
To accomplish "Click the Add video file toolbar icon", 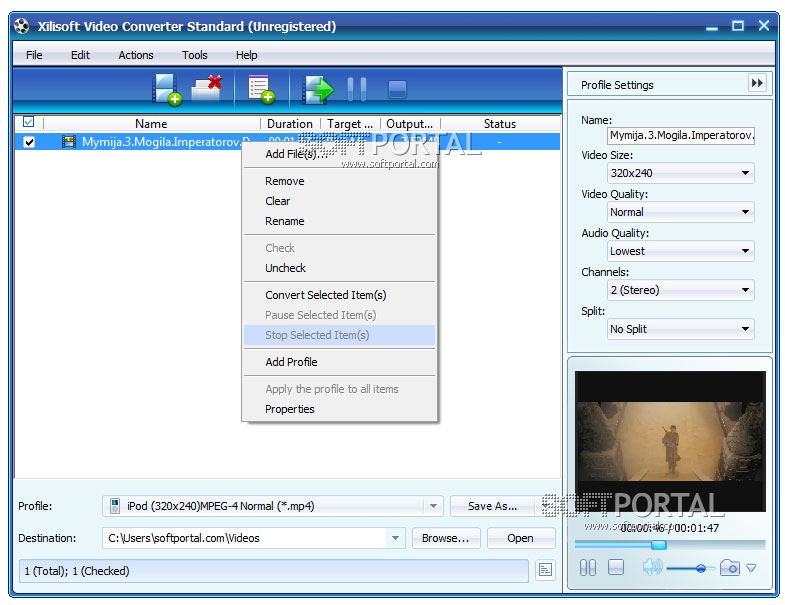I will [167, 89].
